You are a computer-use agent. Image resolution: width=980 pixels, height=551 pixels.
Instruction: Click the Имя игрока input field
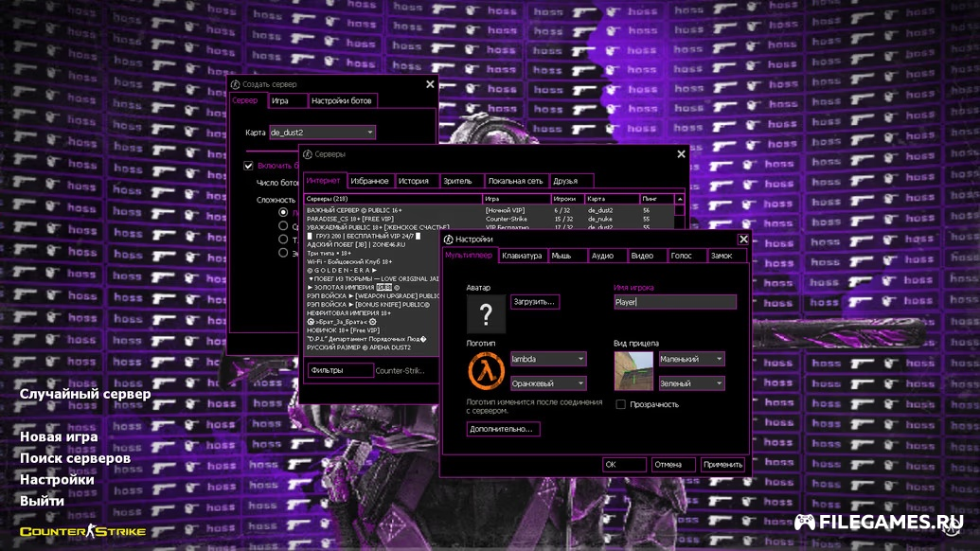[x=675, y=302]
